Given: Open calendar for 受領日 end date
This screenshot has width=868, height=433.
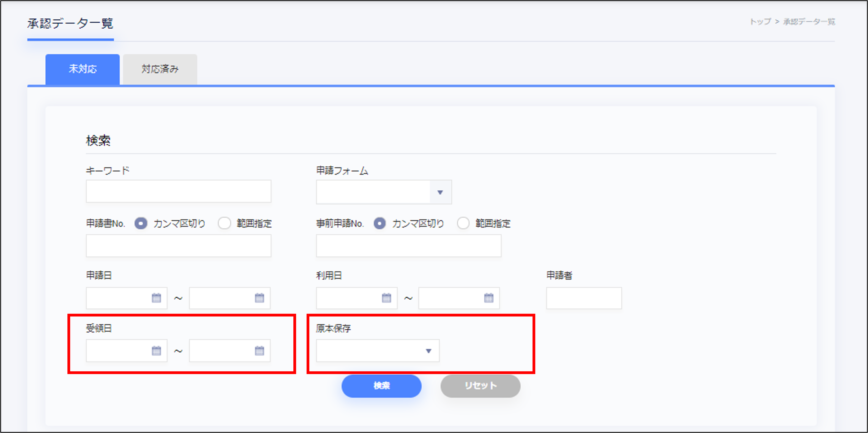Looking at the screenshot, I should tap(259, 351).
